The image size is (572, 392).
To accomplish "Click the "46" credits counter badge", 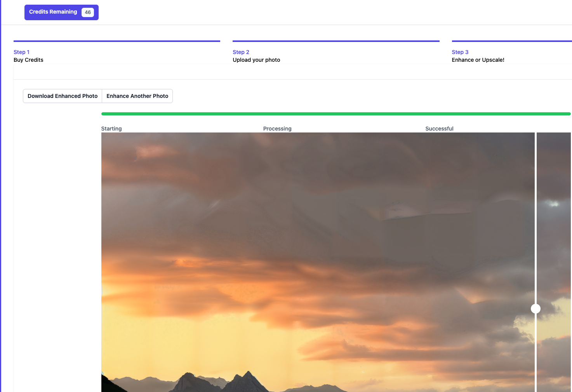I will pyautogui.click(x=88, y=12).
